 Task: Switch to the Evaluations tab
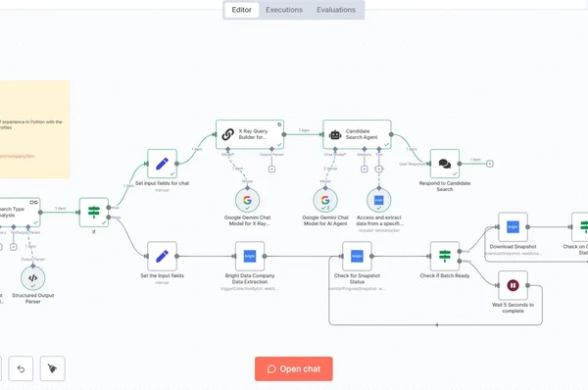pos(336,10)
